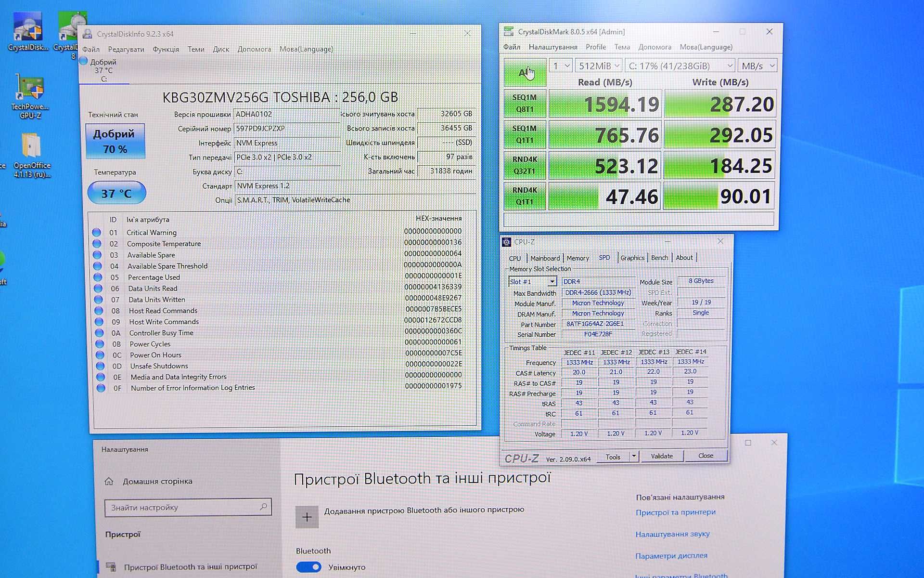This screenshot has height=578, width=924.
Task: Click the plus icon to add Bluetooth device
Action: (307, 517)
